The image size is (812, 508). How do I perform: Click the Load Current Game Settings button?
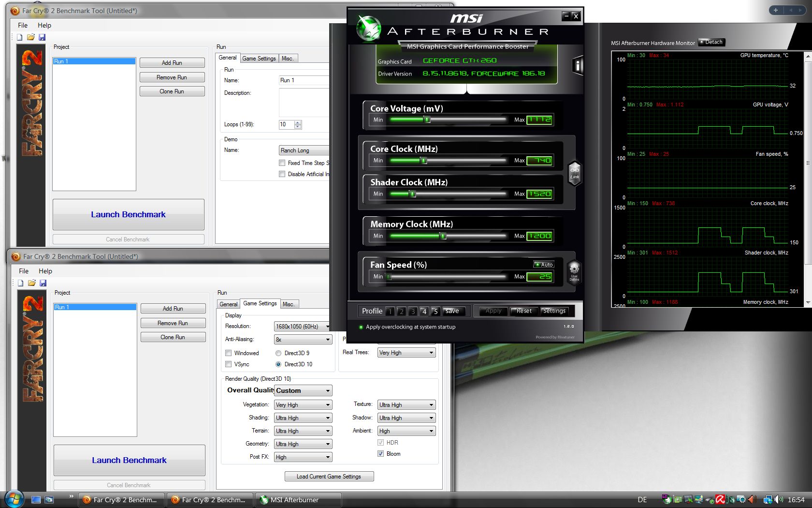[329, 477]
